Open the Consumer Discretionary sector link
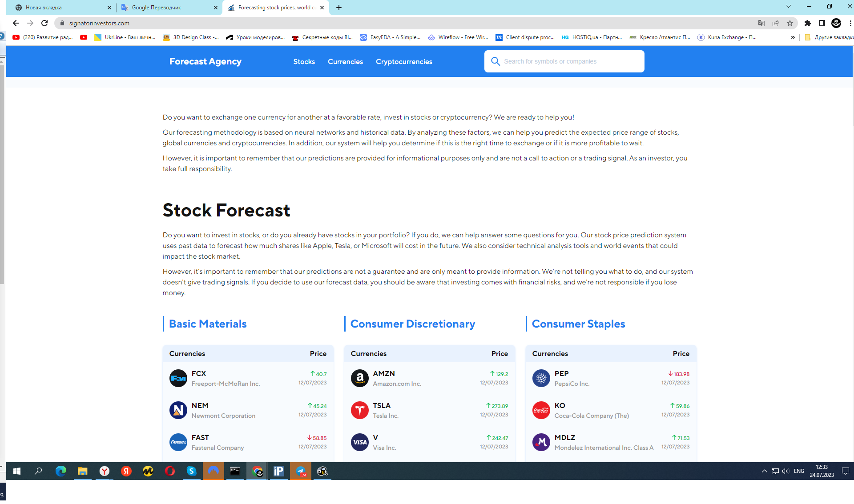The image size is (854, 504). pos(413,324)
